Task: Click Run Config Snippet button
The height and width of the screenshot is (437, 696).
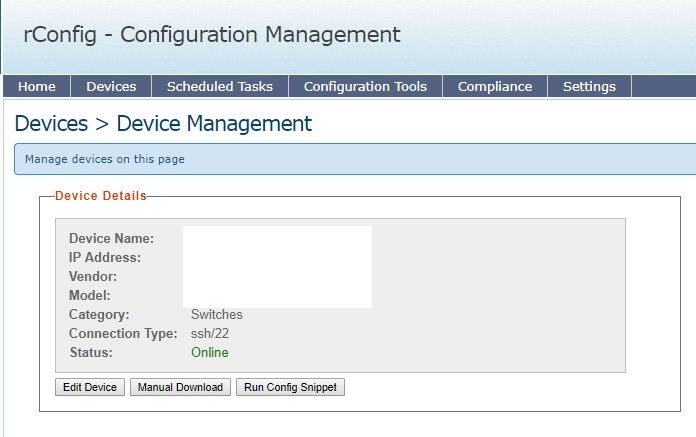Action: click(290, 387)
